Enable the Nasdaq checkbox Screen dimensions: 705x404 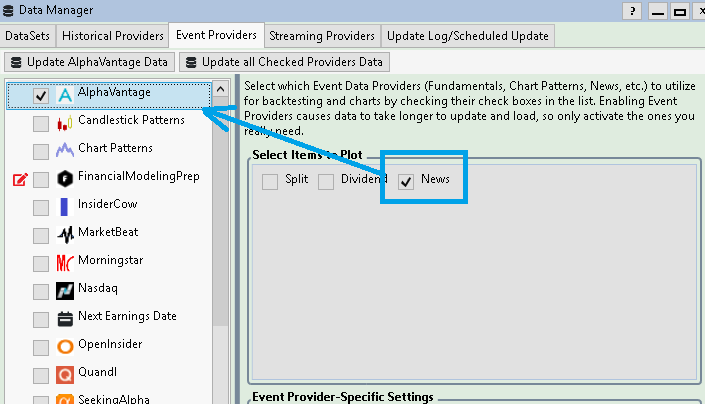(41, 291)
